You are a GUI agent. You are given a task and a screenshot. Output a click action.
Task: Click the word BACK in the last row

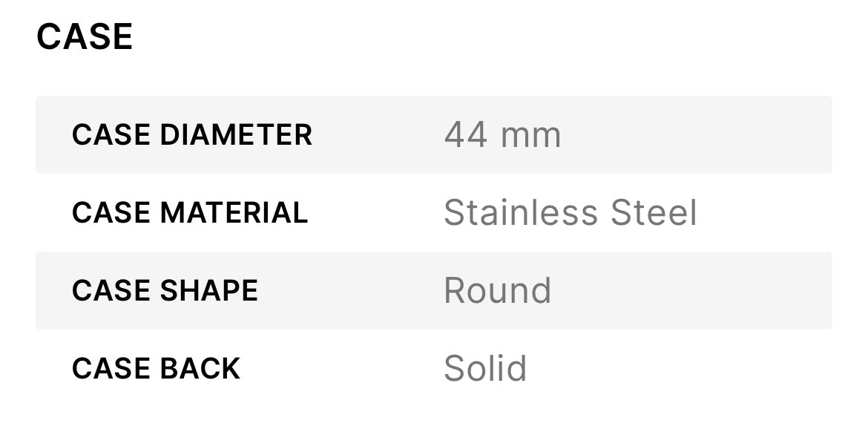click(x=200, y=369)
